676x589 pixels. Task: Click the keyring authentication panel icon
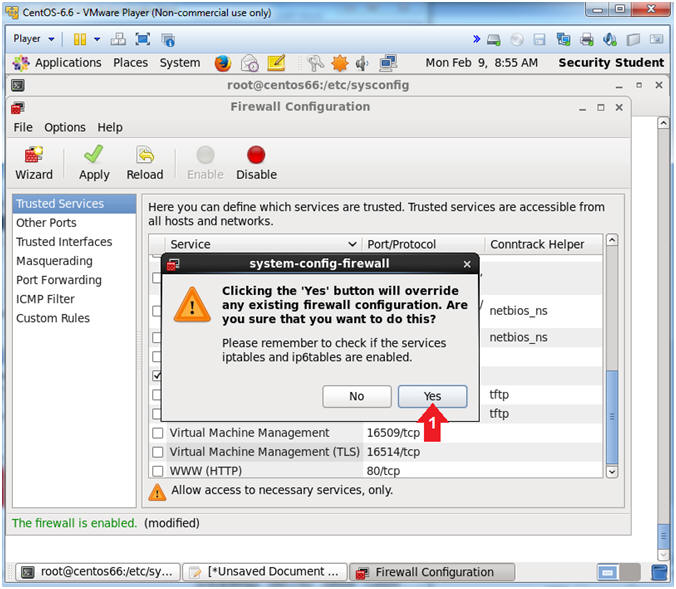(316, 63)
